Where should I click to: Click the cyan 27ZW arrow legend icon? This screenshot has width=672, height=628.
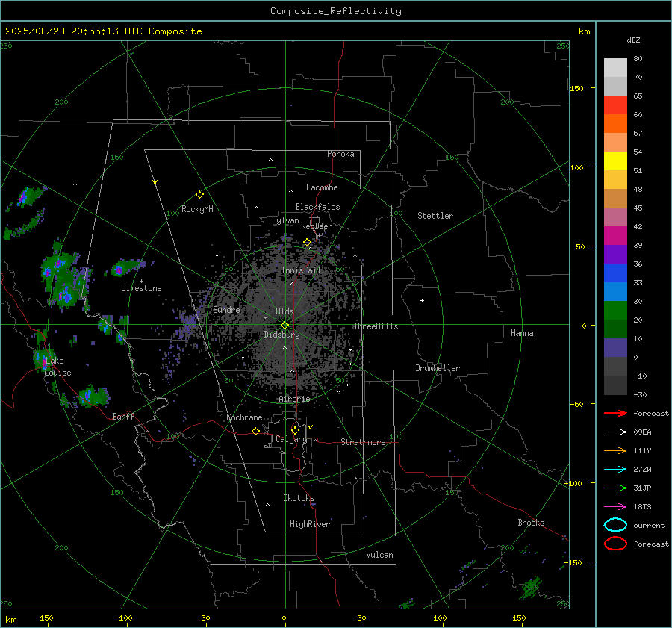click(615, 470)
